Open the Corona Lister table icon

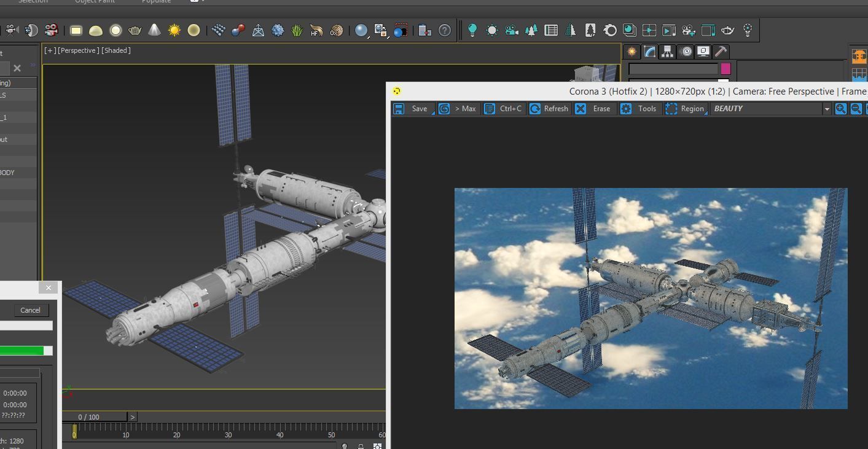point(551,30)
